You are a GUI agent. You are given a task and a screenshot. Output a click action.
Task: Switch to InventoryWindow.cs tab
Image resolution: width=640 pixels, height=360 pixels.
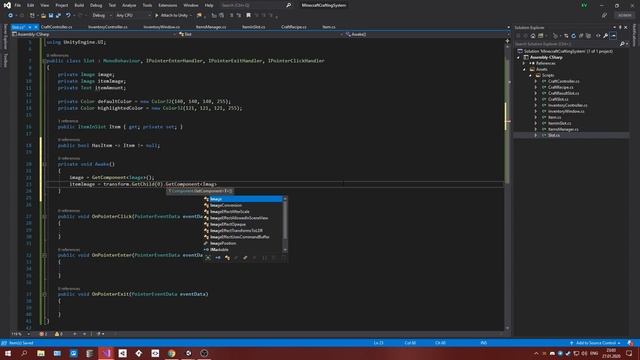[162, 27]
